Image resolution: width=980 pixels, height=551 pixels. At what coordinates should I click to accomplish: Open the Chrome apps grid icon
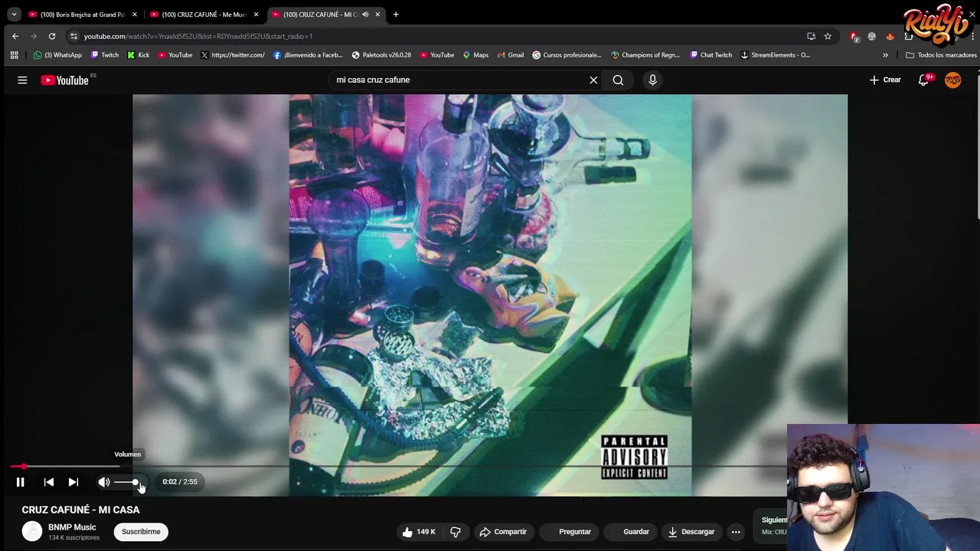[x=14, y=55]
